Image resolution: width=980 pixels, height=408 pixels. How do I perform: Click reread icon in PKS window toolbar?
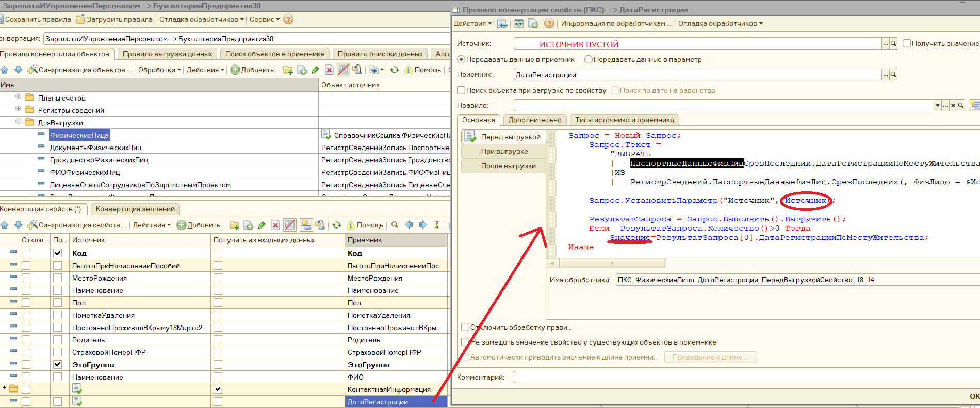coord(518,23)
